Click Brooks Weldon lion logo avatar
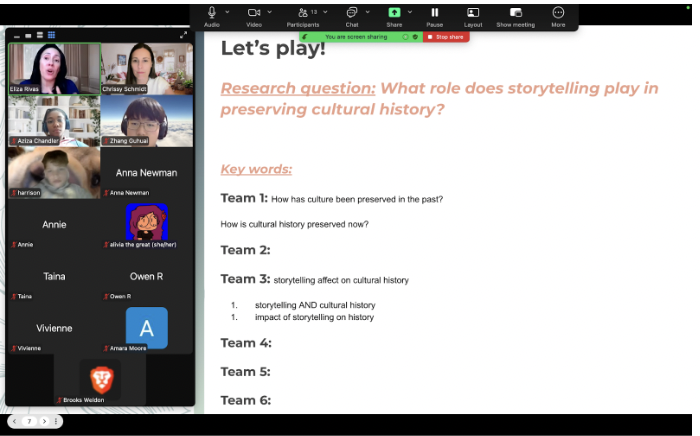 pos(102,379)
